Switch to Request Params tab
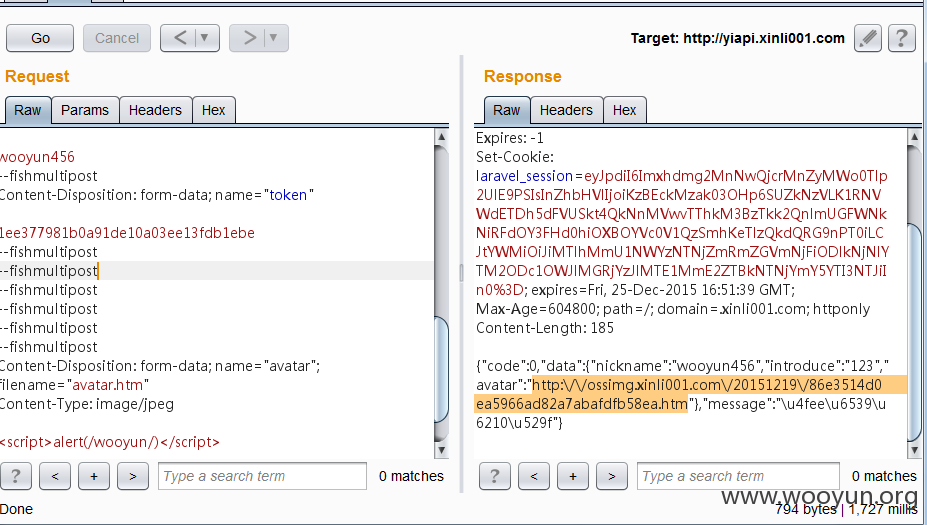This screenshot has height=525, width=927. pos(85,110)
